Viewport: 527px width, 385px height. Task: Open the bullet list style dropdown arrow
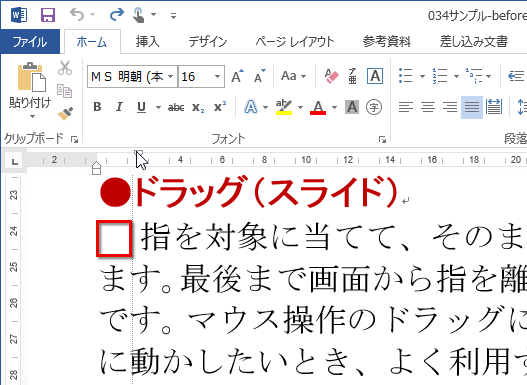422,76
